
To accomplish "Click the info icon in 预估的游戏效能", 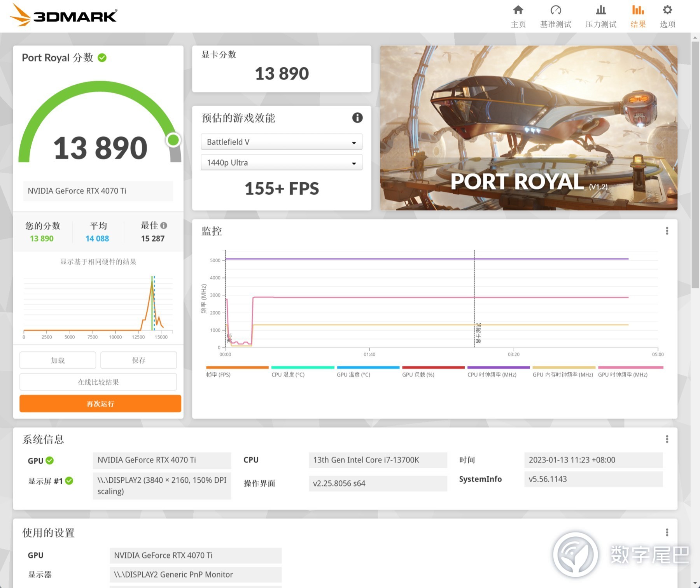I will pos(357,118).
